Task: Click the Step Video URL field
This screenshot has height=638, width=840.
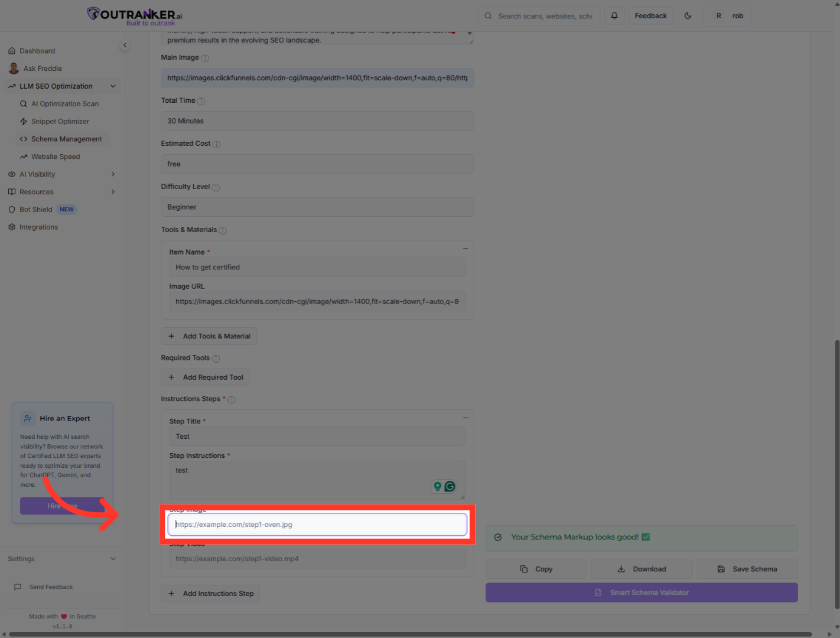Action: [x=317, y=559]
